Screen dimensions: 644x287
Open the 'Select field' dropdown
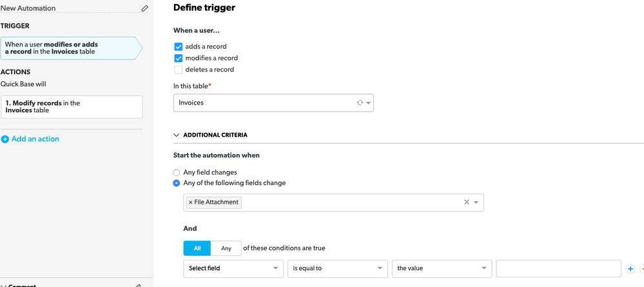tap(233, 268)
